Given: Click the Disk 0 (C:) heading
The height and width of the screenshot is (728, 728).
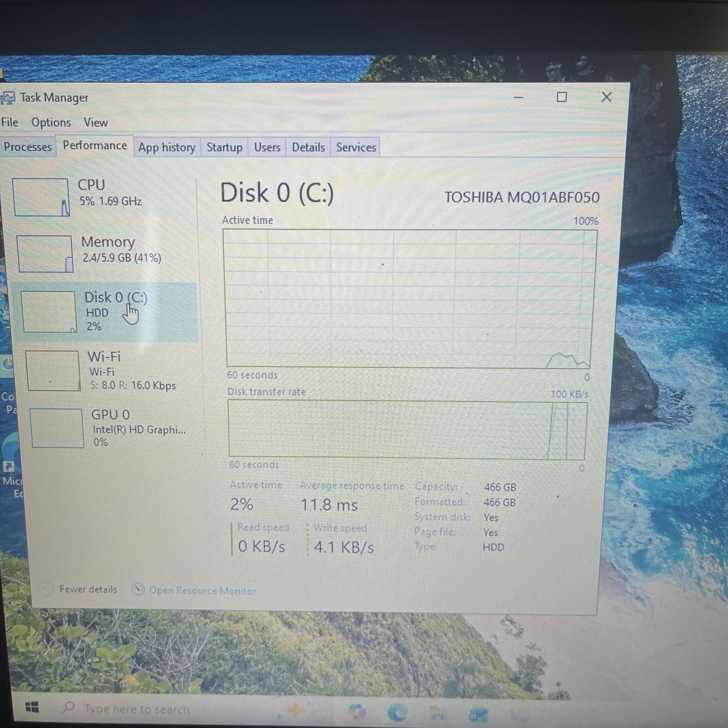Looking at the screenshot, I should 277,193.
